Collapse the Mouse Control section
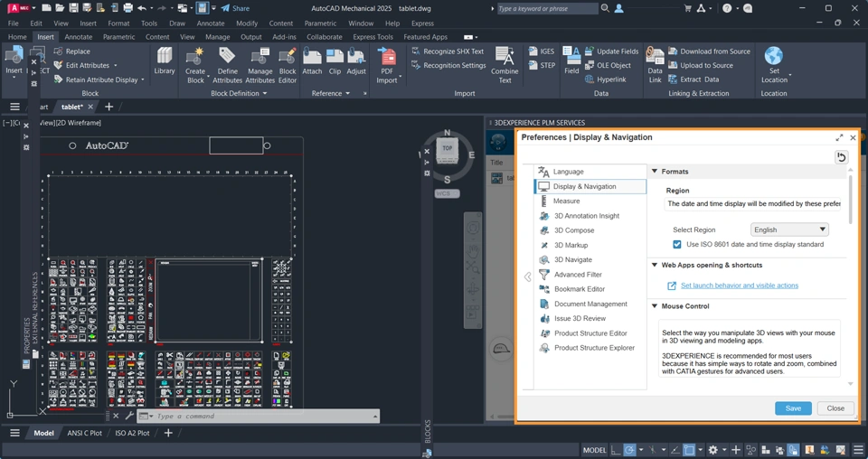 click(655, 305)
